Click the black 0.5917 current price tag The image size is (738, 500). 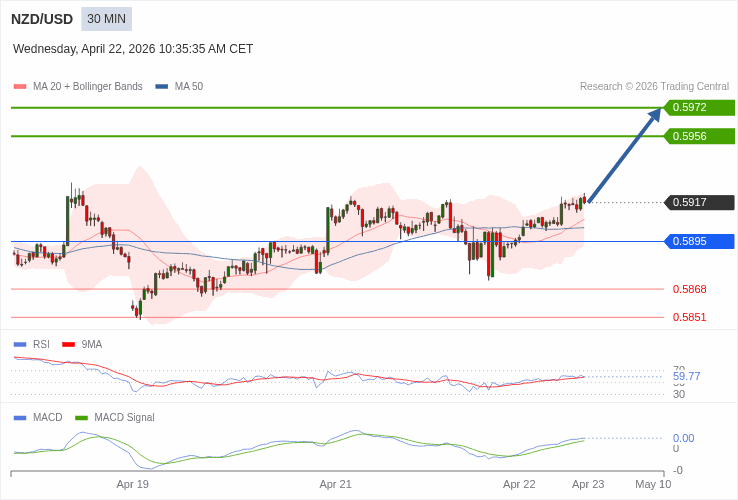699,202
